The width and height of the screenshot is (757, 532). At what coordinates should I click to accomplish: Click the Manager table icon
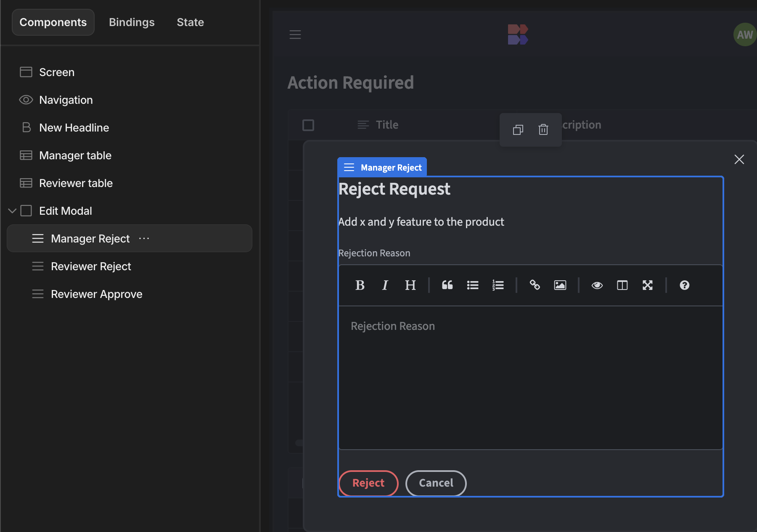[26, 155]
